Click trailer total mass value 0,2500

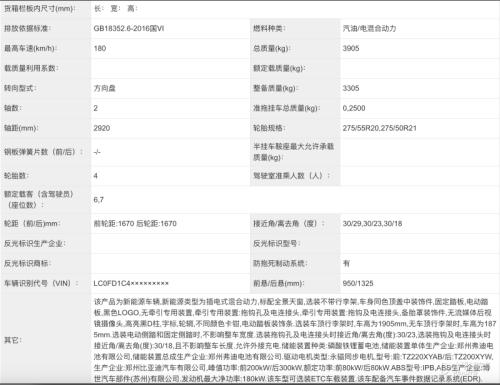[354, 108]
